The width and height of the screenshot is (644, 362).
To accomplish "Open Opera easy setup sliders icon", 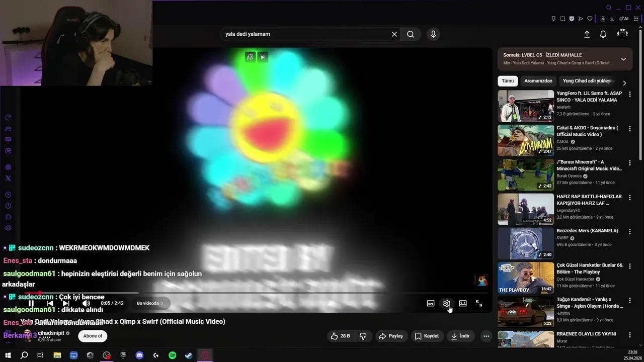I will tap(636, 19).
